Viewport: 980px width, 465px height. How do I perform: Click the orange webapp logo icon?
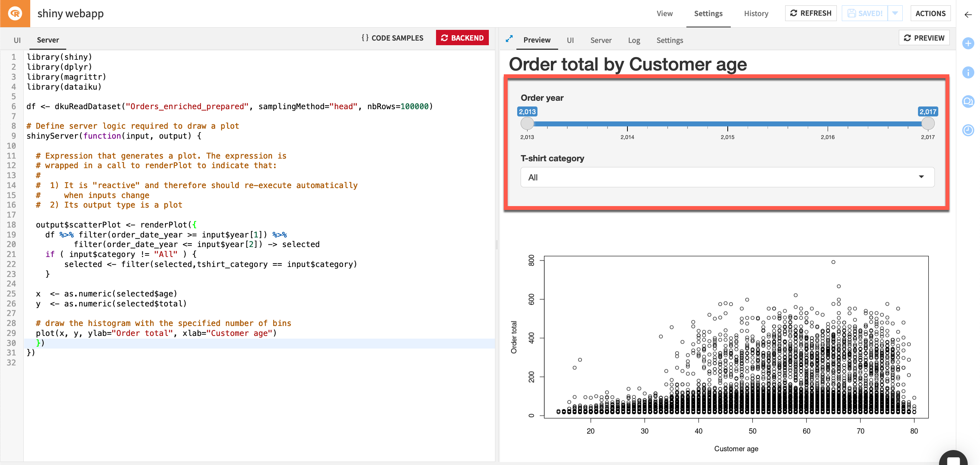[x=15, y=13]
